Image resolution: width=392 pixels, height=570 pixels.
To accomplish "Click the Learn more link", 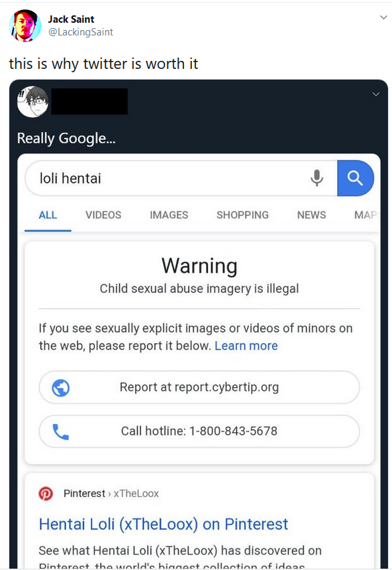I will click(x=246, y=346).
